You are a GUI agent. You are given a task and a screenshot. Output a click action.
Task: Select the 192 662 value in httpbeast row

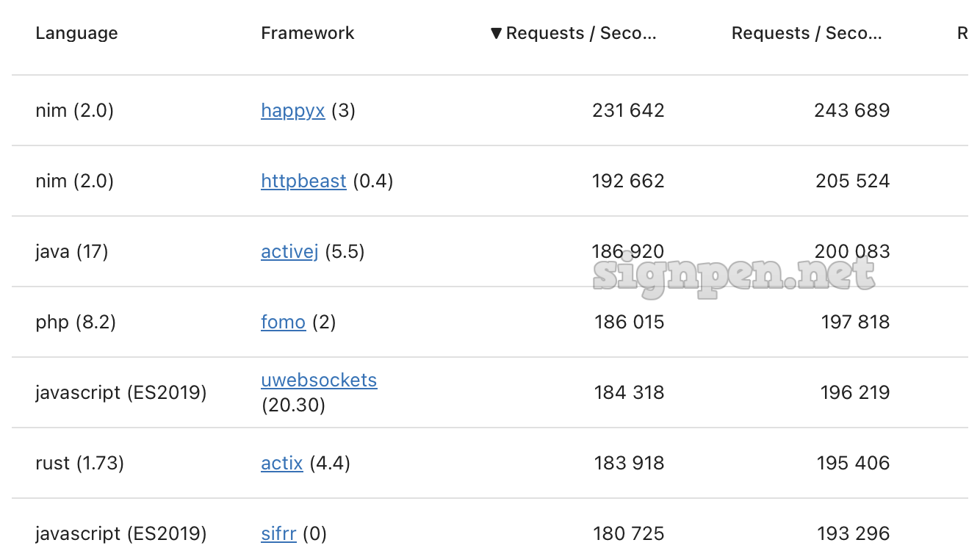point(627,181)
